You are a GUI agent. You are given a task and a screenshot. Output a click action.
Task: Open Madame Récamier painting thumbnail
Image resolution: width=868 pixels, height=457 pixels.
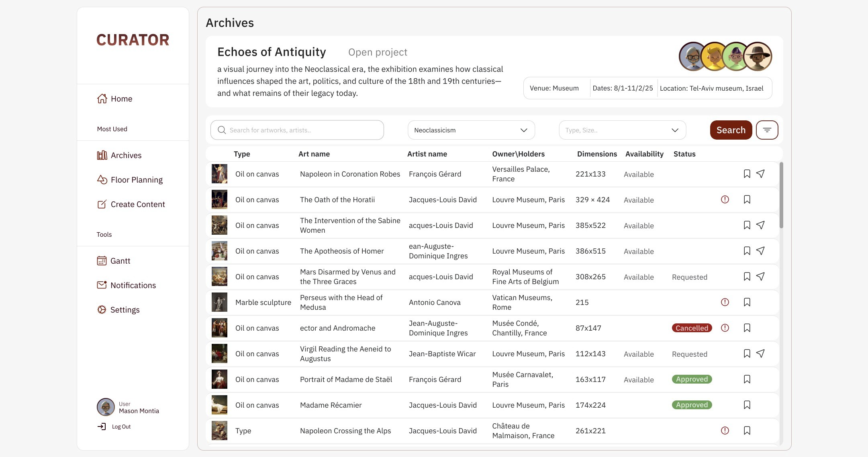219,405
